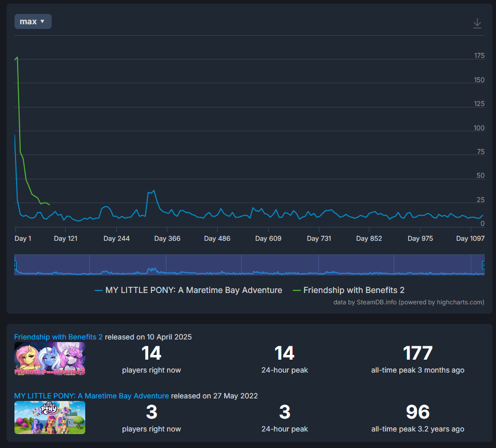Viewport: 496px width, 448px height.
Task: Click the My Little Pony game thumbnail
Action: (x=50, y=418)
